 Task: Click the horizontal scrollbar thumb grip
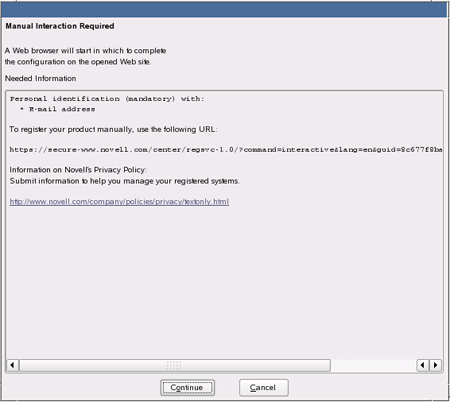(x=174, y=365)
